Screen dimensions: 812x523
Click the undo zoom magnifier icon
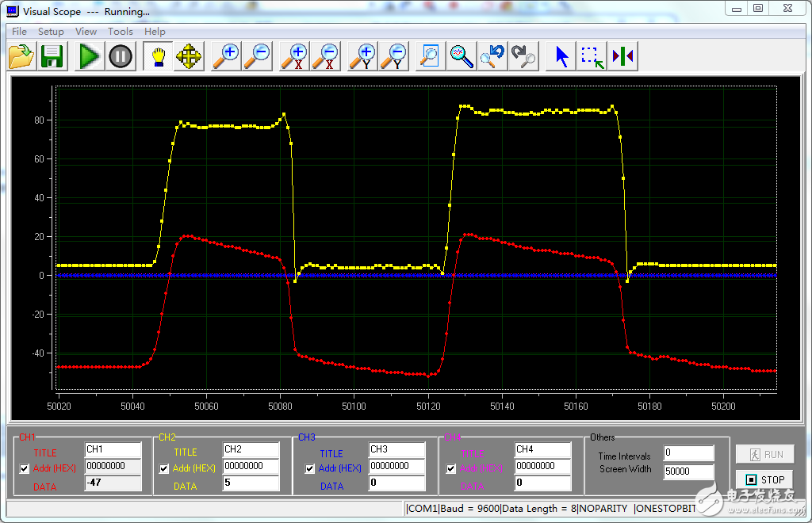(492, 56)
